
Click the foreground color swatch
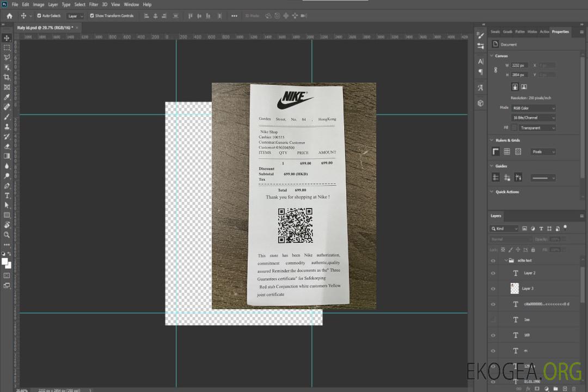(5, 262)
